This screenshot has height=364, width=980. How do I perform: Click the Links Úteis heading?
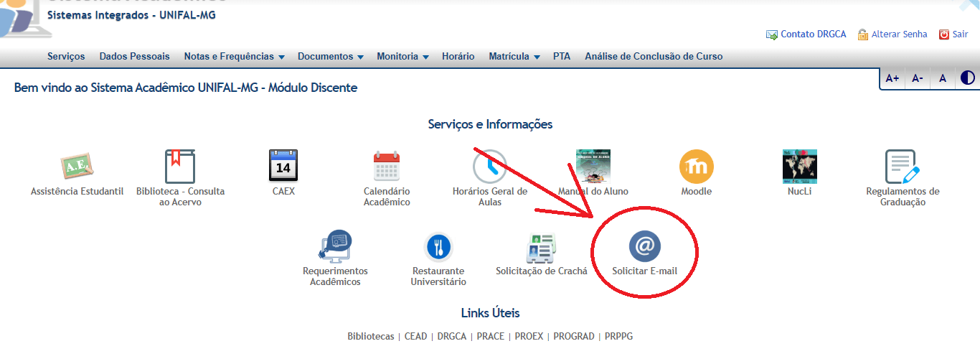click(490, 313)
